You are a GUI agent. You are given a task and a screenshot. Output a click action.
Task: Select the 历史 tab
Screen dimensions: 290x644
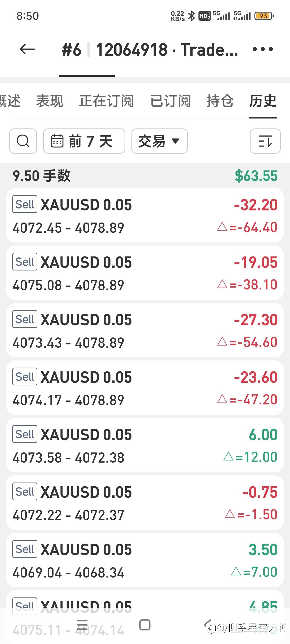(x=263, y=101)
